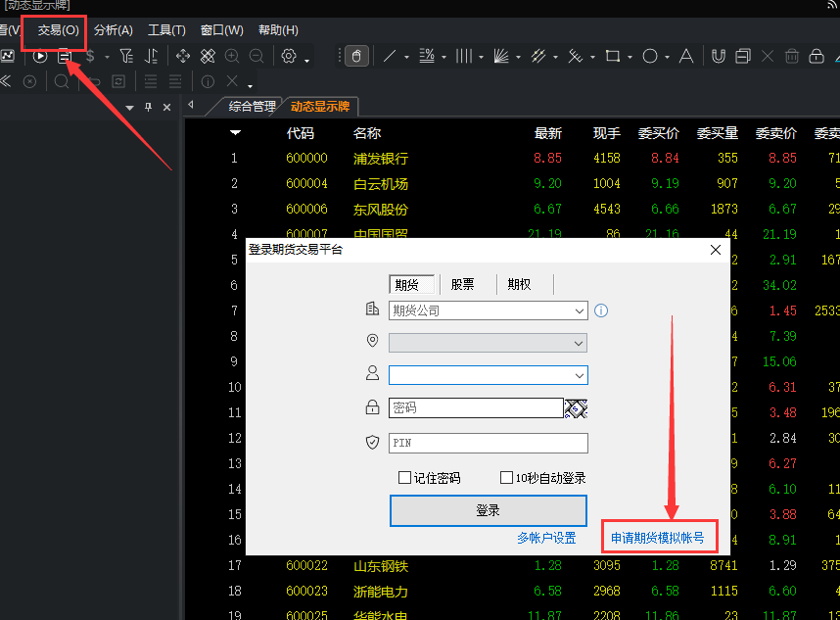Toggle the magnet snap icon
The height and width of the screenshot is (620, 840).
(718, 56)
